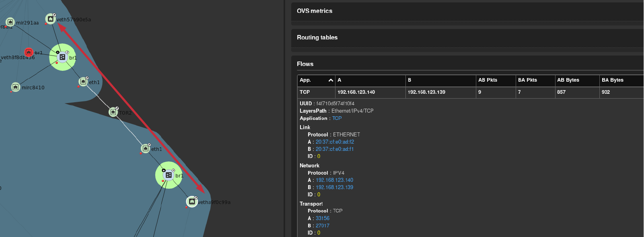Click the br1 bridge node next to vetha9f0c99a

pos(169,175)
